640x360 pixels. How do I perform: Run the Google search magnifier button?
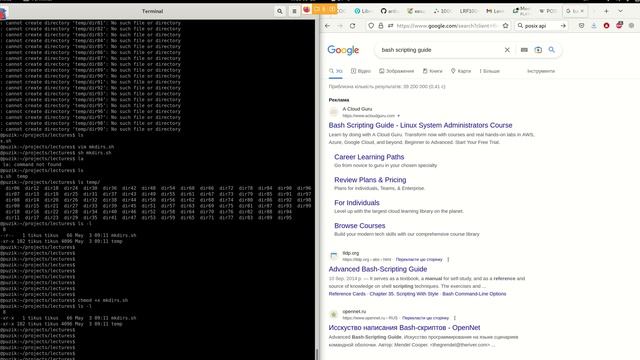coord(551,50)
